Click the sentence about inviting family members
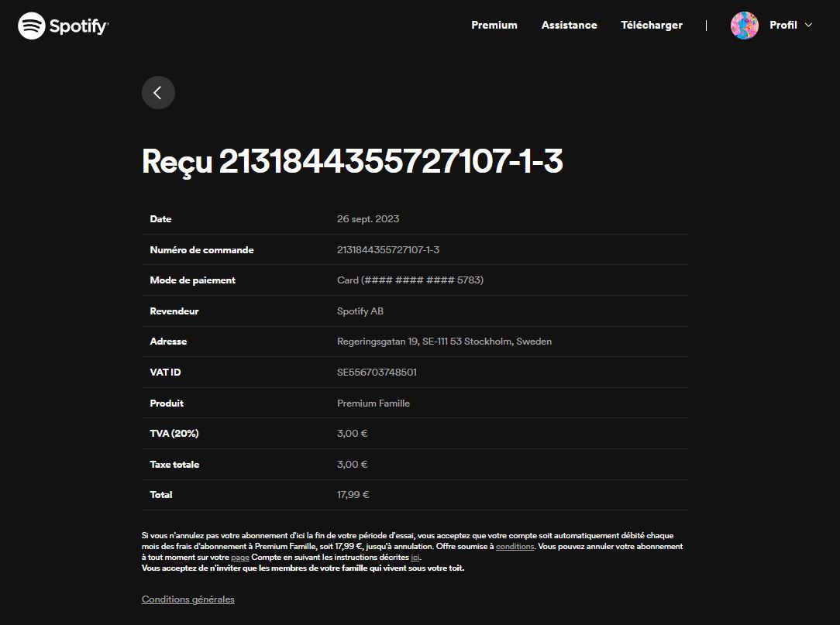Image resolution: width=840 pixels, height=625 pixels. (x=303, y=568)
